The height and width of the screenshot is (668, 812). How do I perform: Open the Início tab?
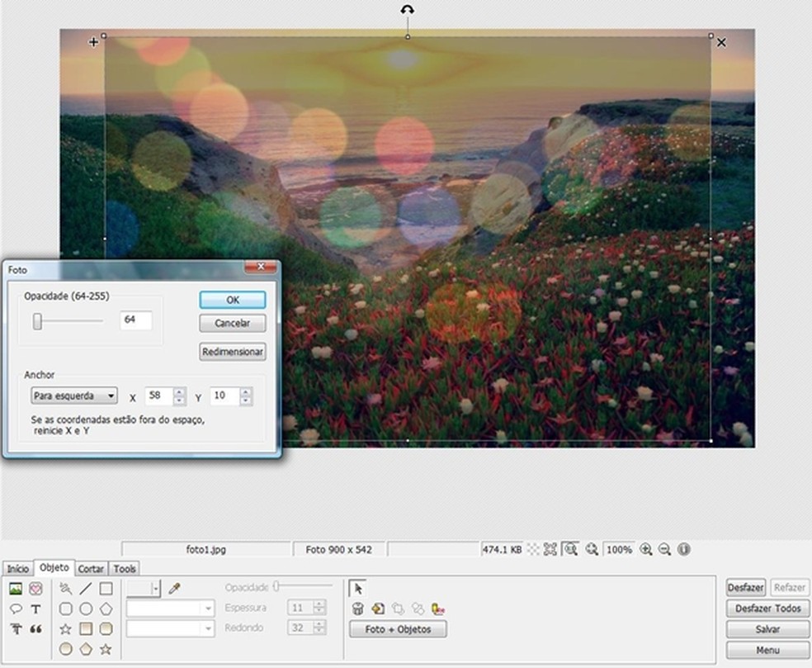(18, 569)
